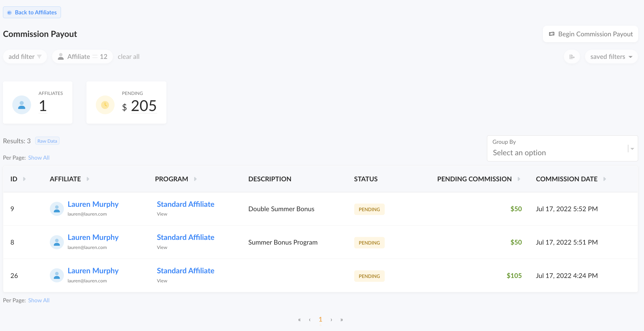Screen dimensions: 644x331
Task: Click date Jul 17, 2022 4:24 PM
Action: point(567,276)
